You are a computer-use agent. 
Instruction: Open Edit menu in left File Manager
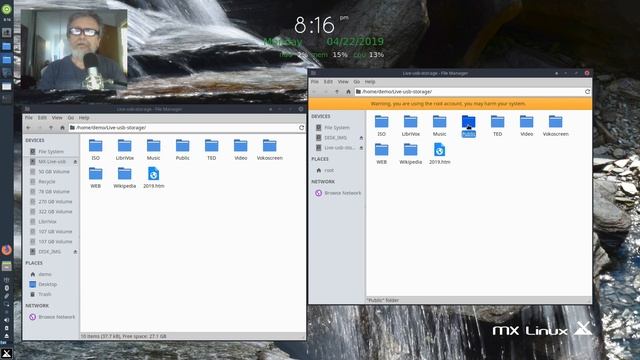42,118
